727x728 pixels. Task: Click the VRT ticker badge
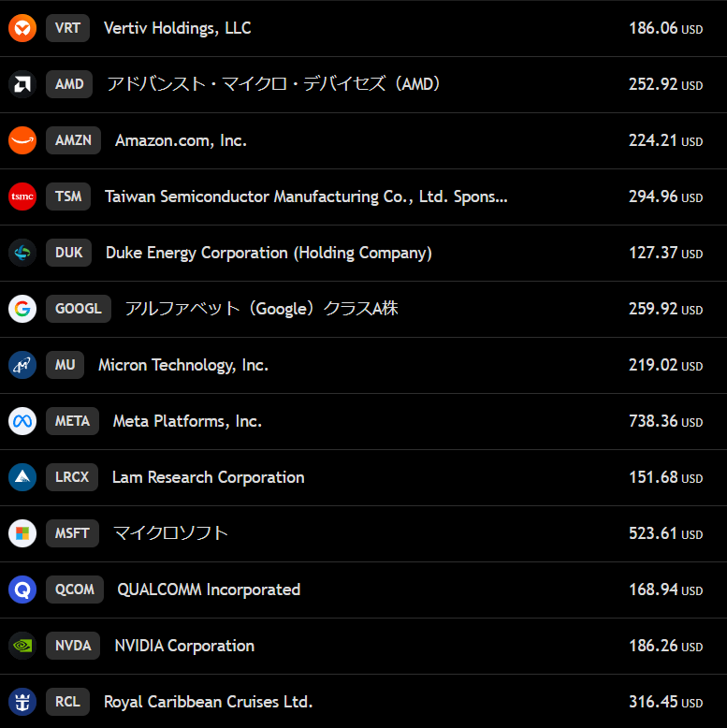(x=67, y=28)
